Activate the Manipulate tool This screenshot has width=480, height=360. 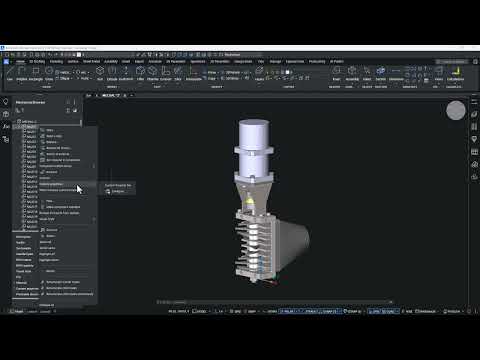click(194, 73)
